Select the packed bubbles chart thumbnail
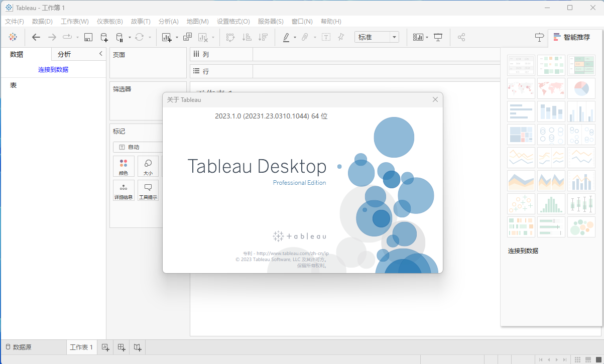Image resolution: width=604 pixels, height=364 pixels. pos(581,227)
